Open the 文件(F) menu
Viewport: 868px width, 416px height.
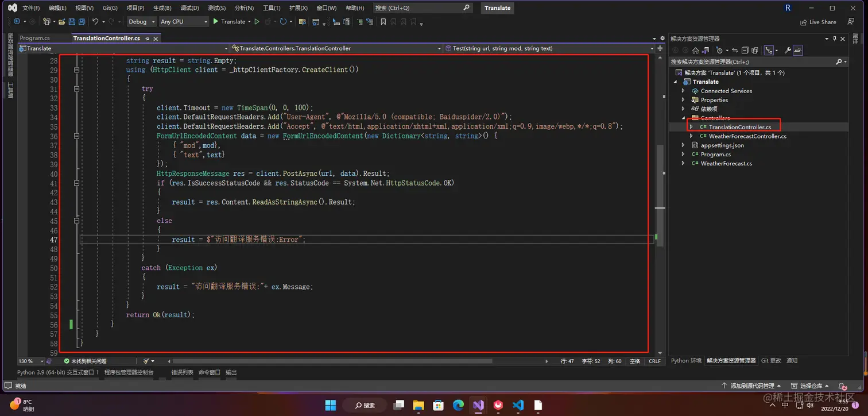coord(31,8)
